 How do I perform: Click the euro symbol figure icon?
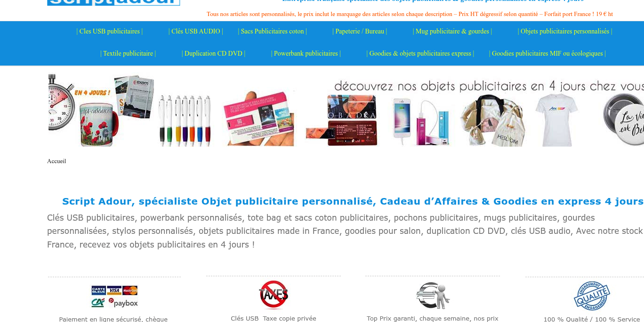(x=433, y=296)
